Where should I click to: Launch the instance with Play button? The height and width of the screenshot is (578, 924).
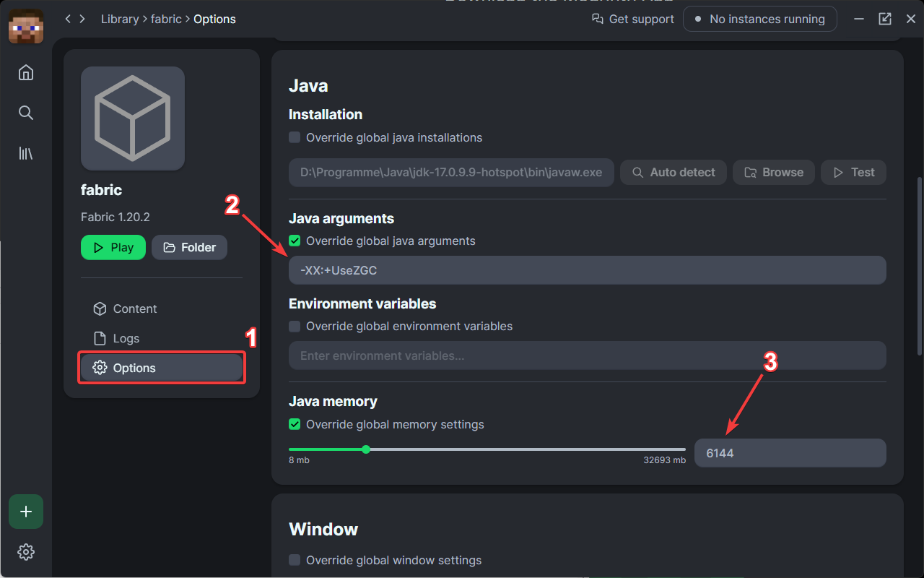pos(113,247)
